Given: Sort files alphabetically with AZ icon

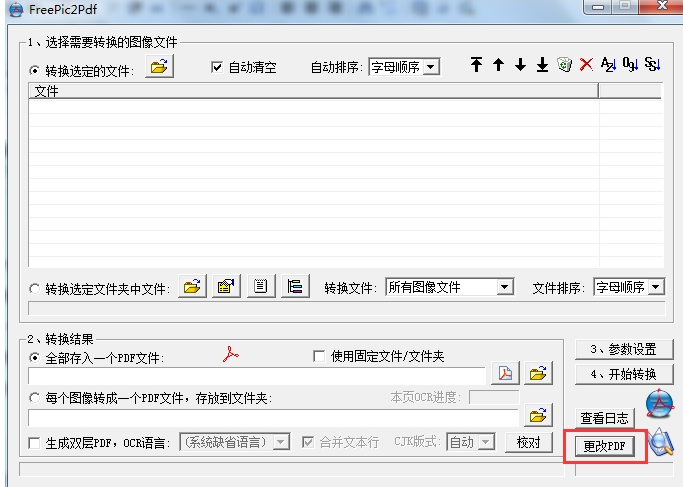Looking at the screenshot, I should click(608, 64).
